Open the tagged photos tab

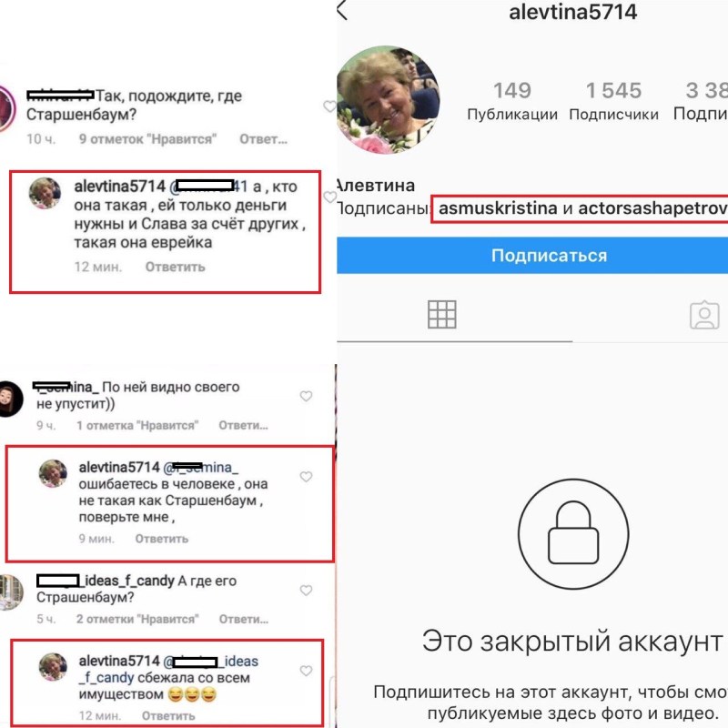pos(704,315)
